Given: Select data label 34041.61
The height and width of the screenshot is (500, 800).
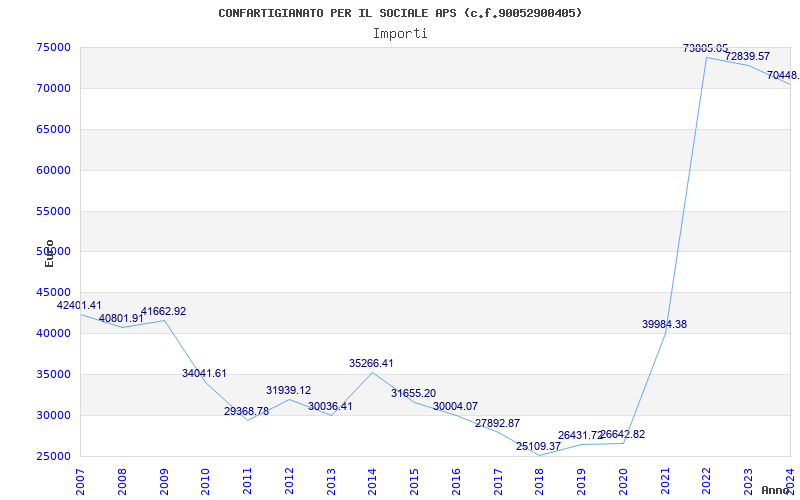Looking at the screenshot, I should (204, 373).
